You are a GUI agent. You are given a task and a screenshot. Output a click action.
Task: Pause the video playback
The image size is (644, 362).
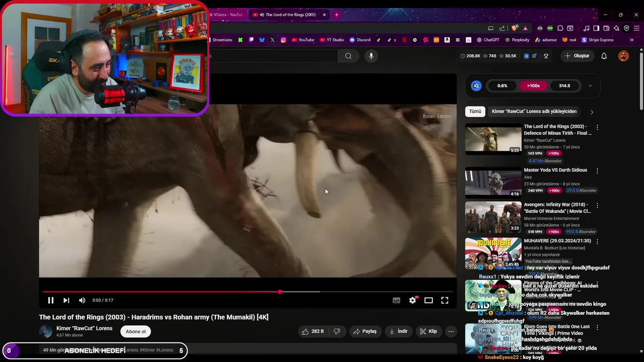tap(51, 300)
